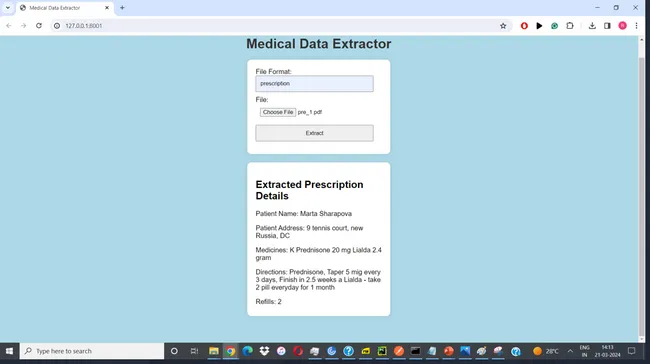Open PowerPoint from the taskbar
This screenshot has height=364, width=650.
pyautogui.click(x=449, y=351)
